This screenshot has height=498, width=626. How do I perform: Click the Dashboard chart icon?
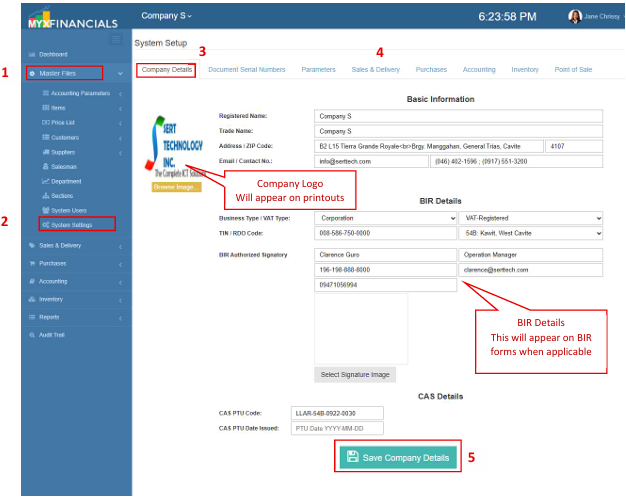coord(32,54)
